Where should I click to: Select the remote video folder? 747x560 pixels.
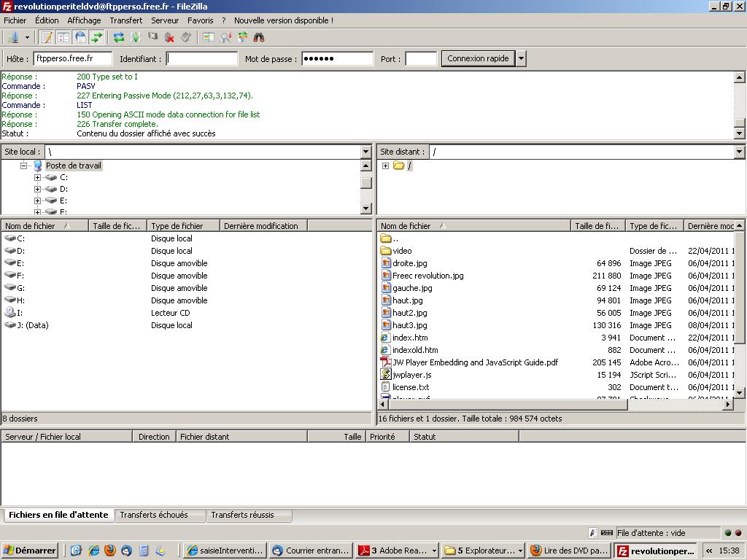(x=402, y=251)
